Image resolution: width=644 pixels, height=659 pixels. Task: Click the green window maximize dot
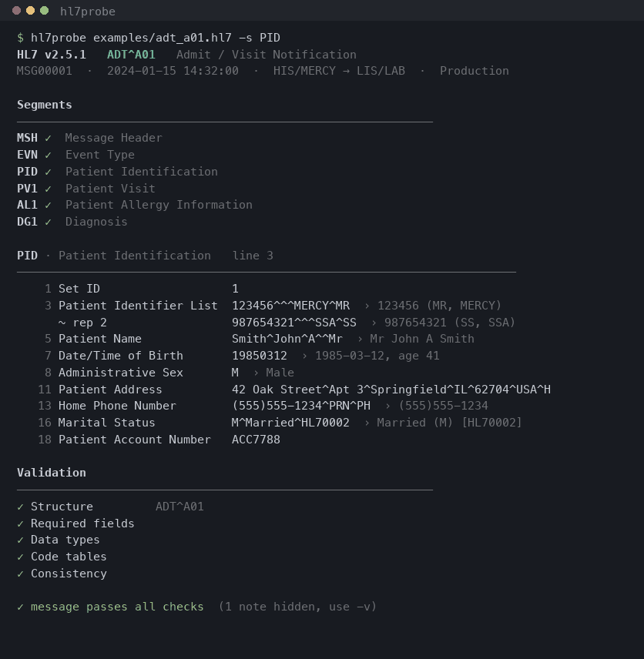pos(44,11)
